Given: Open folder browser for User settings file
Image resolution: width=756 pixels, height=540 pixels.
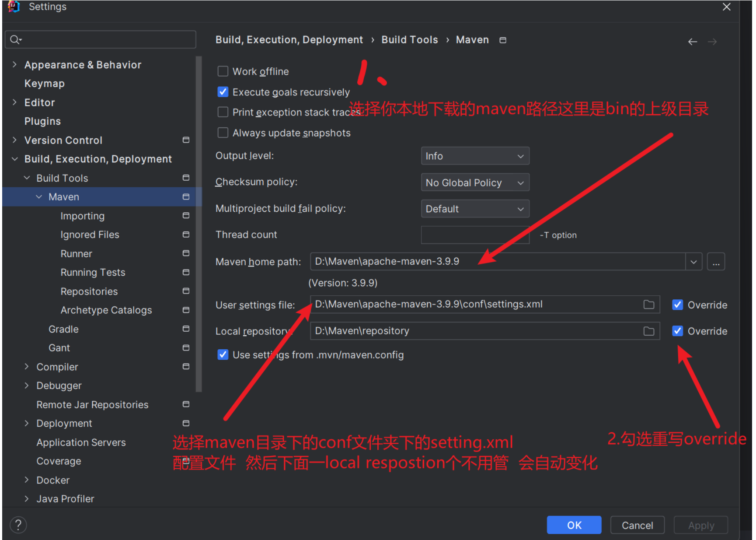Looking at the screenshot, I should 649,305.
